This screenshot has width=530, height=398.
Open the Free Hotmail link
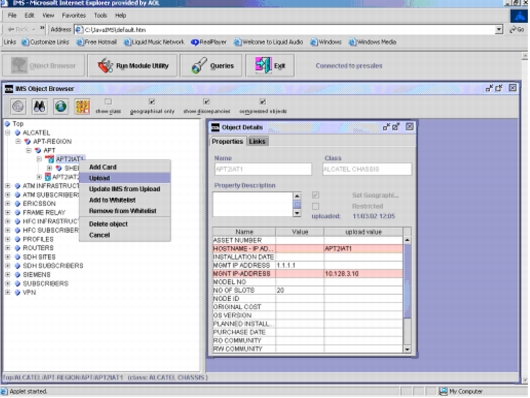tap(97, 42)
